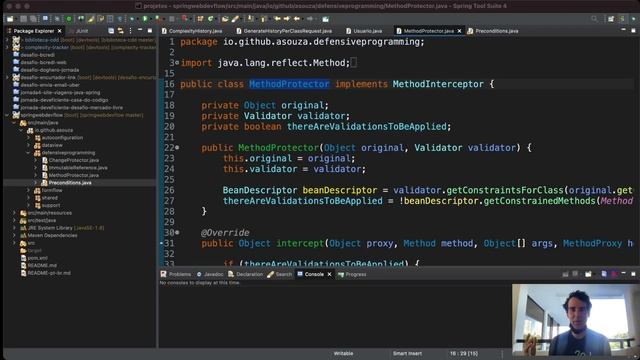Click the MethodInterceptor interface name in code

point(438,84)
